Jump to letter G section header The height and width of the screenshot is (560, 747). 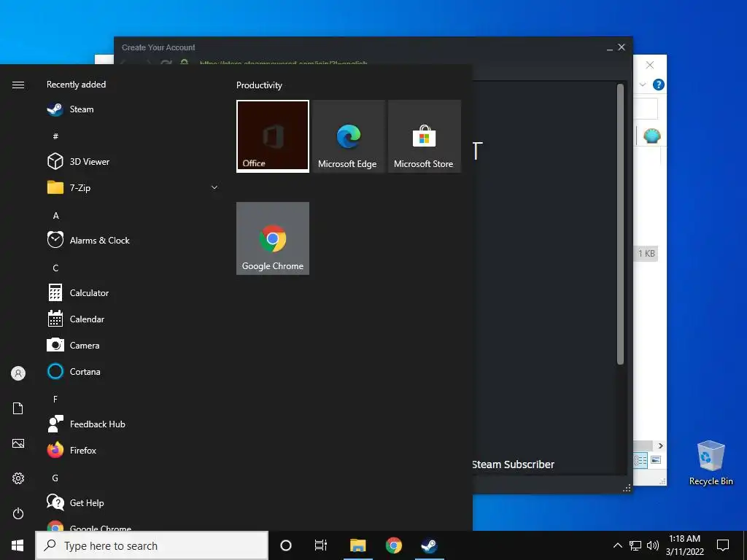(x=55, y=478)
